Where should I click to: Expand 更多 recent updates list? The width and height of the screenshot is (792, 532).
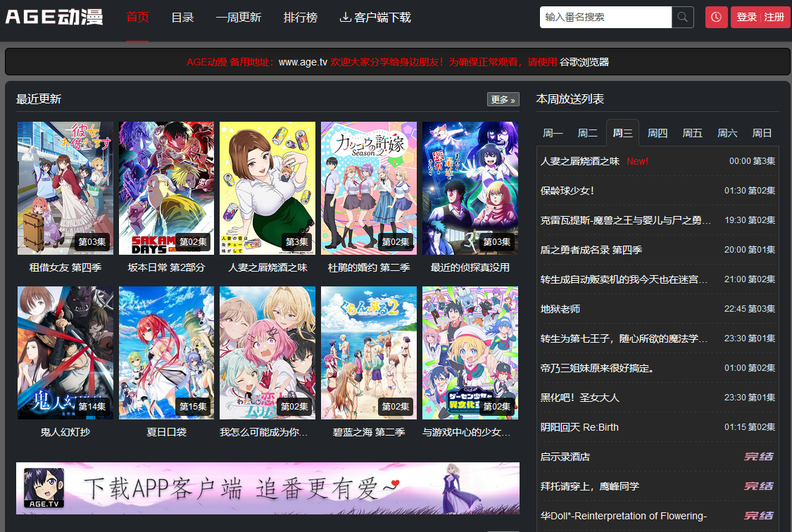coord(503,99)
